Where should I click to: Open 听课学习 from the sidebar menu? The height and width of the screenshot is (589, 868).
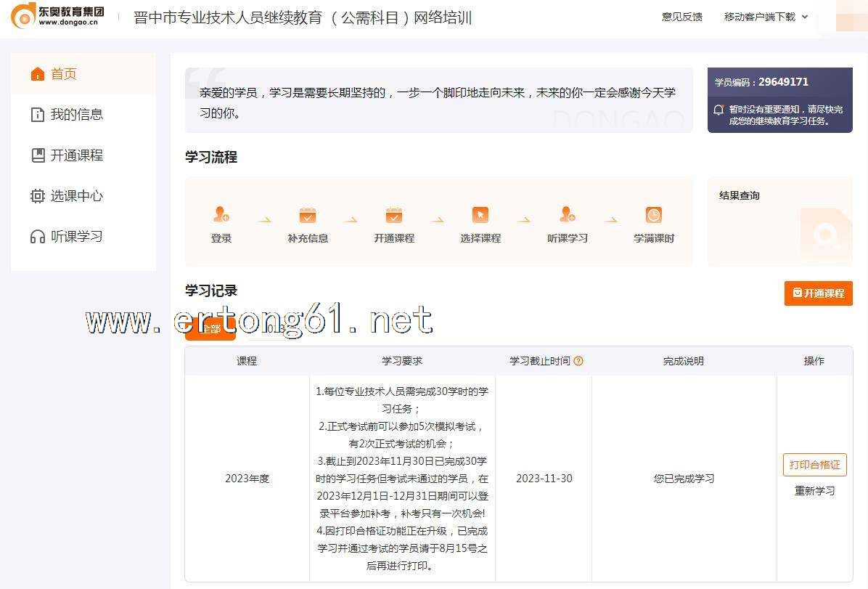click(76, 237)
